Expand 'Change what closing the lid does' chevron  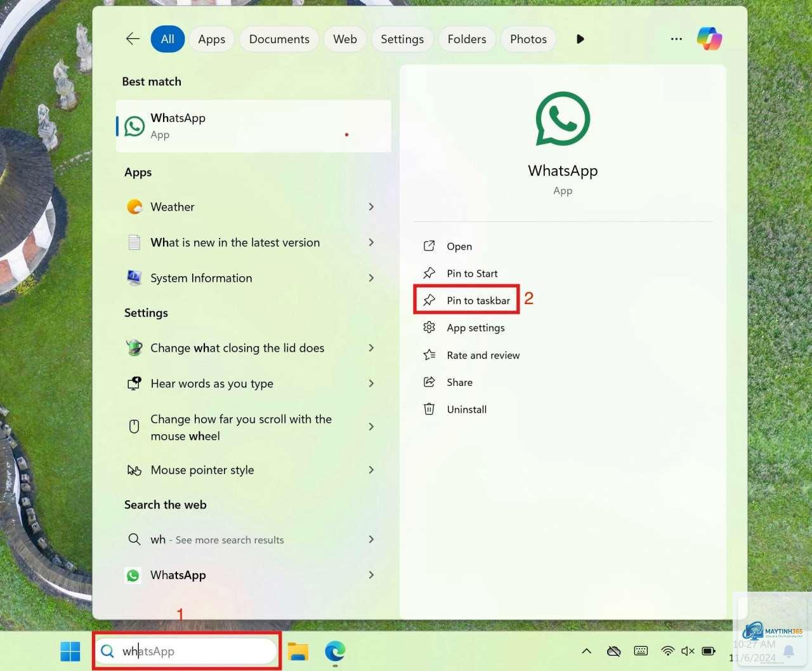click(x=372, y=348)
